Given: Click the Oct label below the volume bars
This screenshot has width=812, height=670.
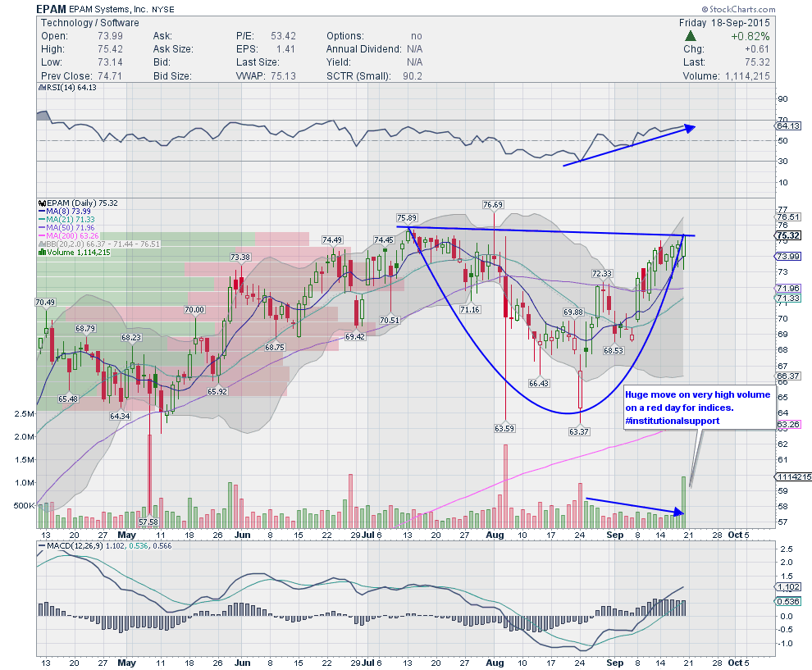Looking at the screenshot, I should click(736, 535).
